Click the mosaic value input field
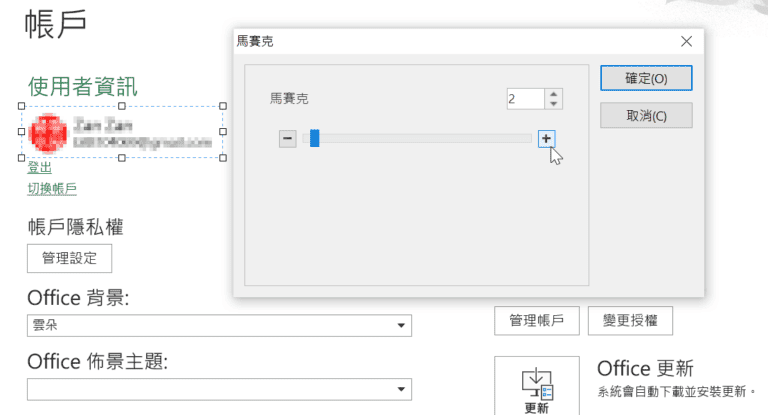 coord(526,99)
